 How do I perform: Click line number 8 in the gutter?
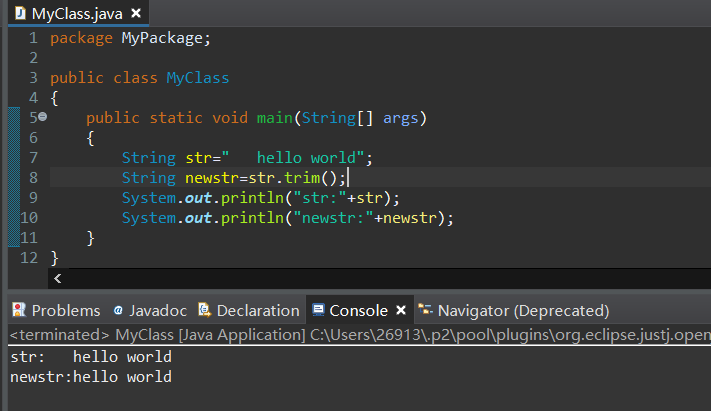(x=33, y=178)
